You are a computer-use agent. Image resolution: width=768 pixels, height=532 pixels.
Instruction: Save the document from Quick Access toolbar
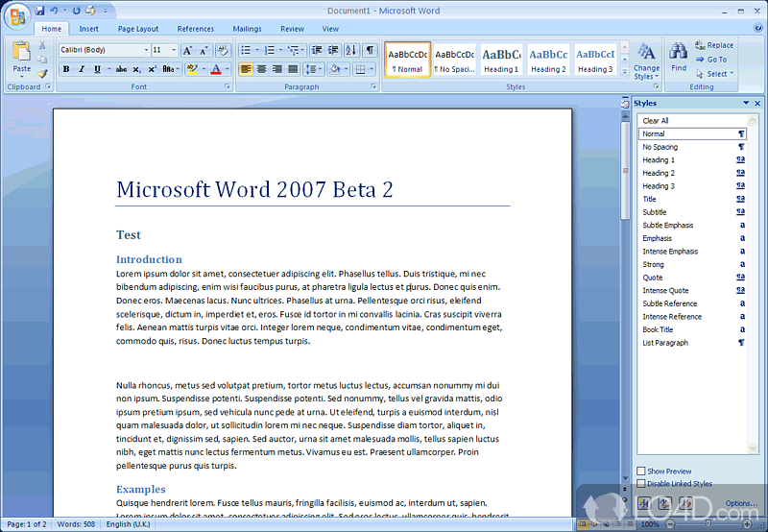click(40, 11)
